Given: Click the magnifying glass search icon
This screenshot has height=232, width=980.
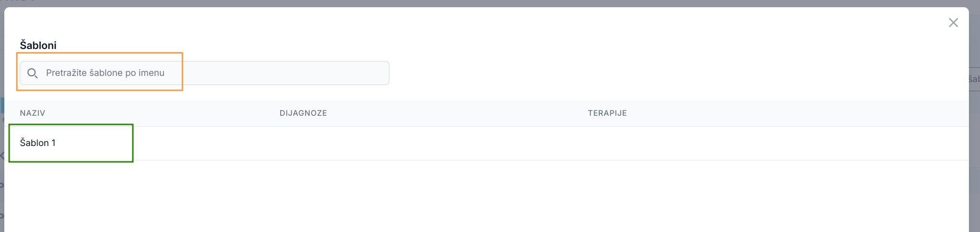Looking at the screenshot, I should 32,73.
